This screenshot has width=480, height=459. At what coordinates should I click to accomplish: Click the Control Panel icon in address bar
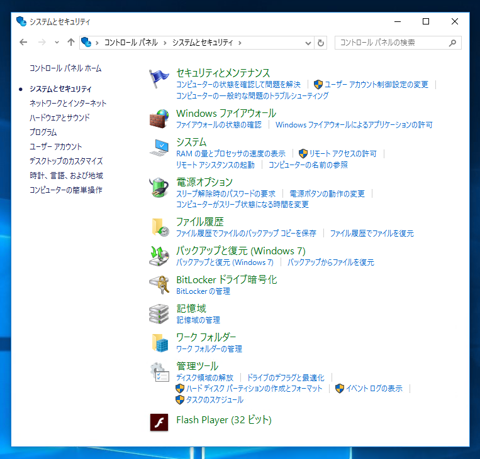tap(86, 42)
